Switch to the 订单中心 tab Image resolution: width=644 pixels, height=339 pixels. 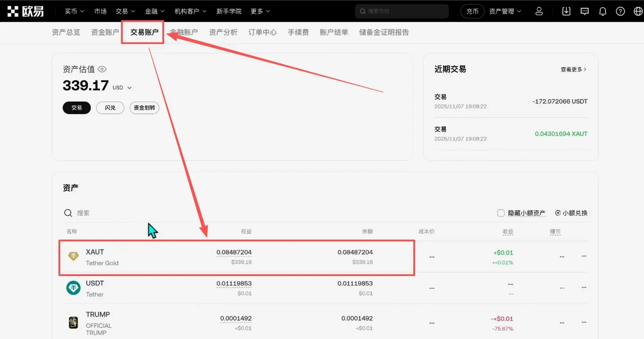point(262,32)
